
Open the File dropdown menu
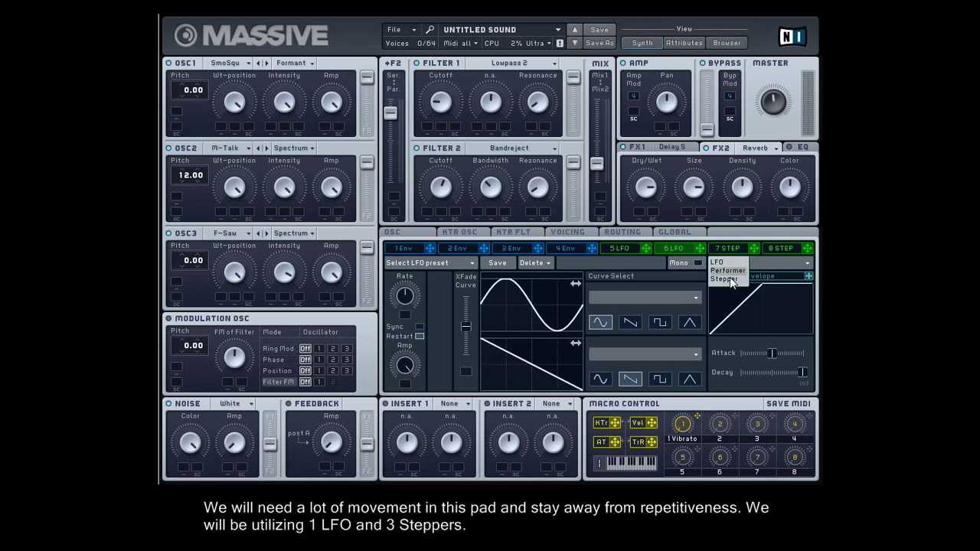pos(401,30)
